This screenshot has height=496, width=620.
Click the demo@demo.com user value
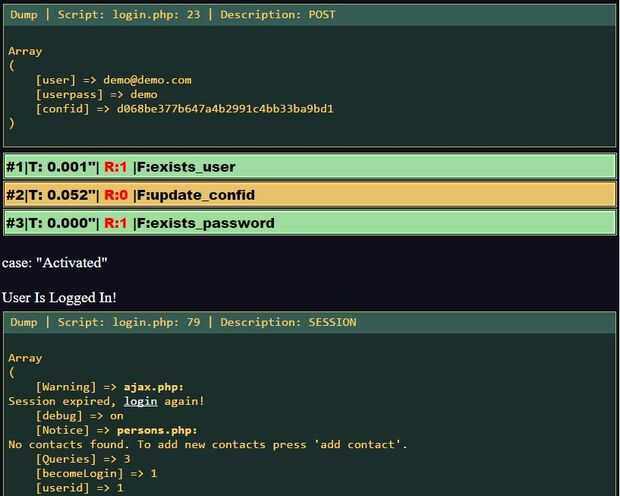(x=147, y=80)
